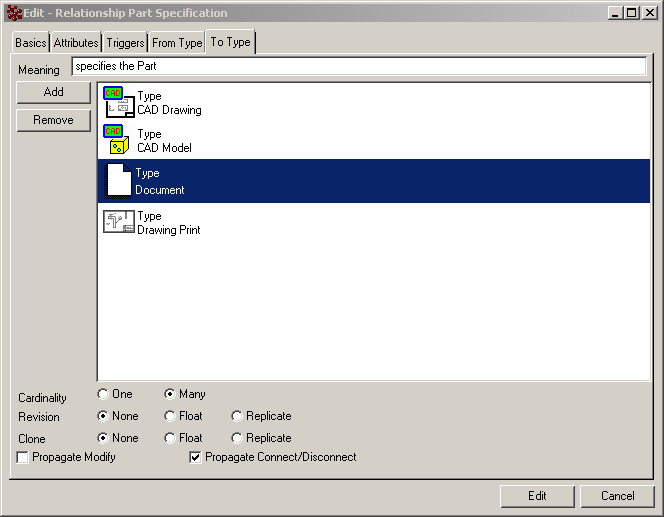
Task: Click the application icon in title bar
Action: pyautogui.click(x=14, y=13)
